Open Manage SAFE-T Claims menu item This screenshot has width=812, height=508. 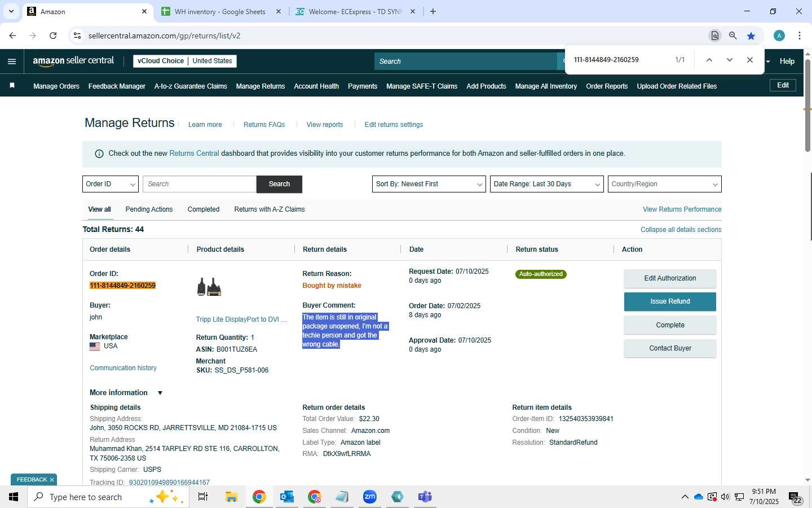tap(422, 86)
